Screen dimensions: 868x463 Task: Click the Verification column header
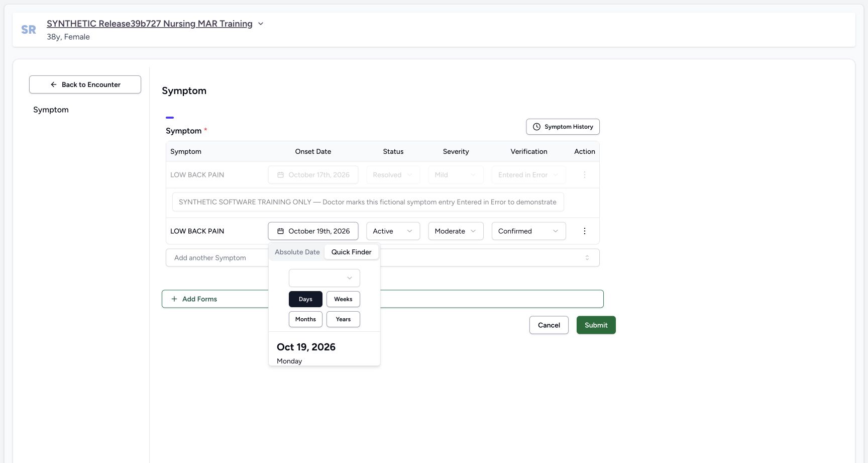tap(528, 151)
